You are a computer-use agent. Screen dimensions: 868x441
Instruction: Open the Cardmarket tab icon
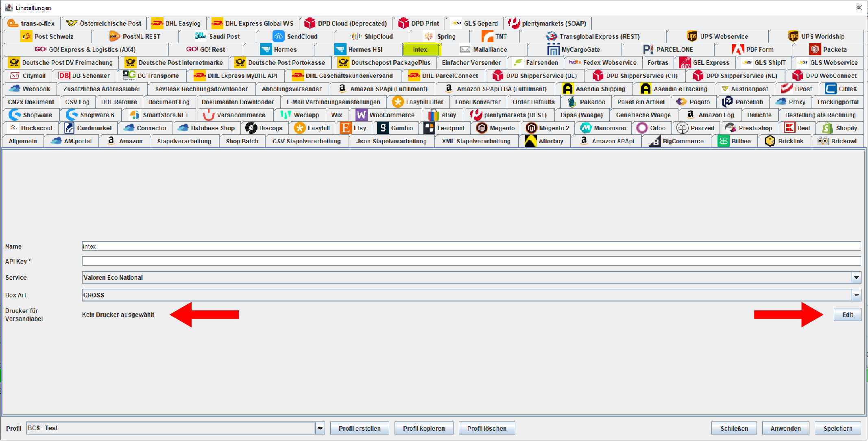point(69,128)
